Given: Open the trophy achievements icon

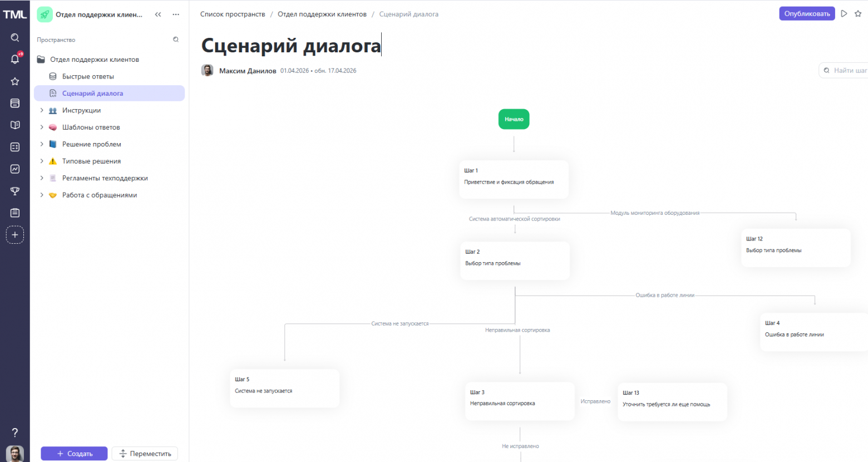Looking at the screenshot, I should pos(15,191).
